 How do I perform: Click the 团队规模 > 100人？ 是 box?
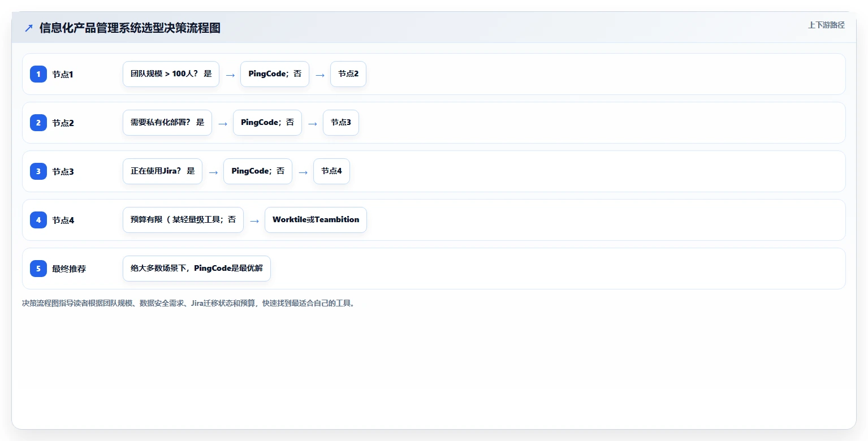coord(171,74)
